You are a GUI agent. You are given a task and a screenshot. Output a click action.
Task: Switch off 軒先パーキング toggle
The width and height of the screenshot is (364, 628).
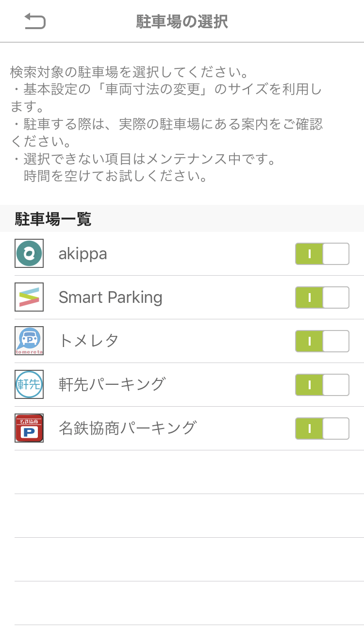322,385
